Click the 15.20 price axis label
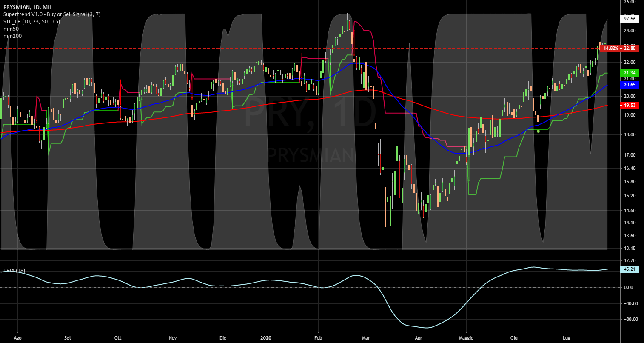Image resolution: width=644 pixels, height=343 pixels. [630, 196]
